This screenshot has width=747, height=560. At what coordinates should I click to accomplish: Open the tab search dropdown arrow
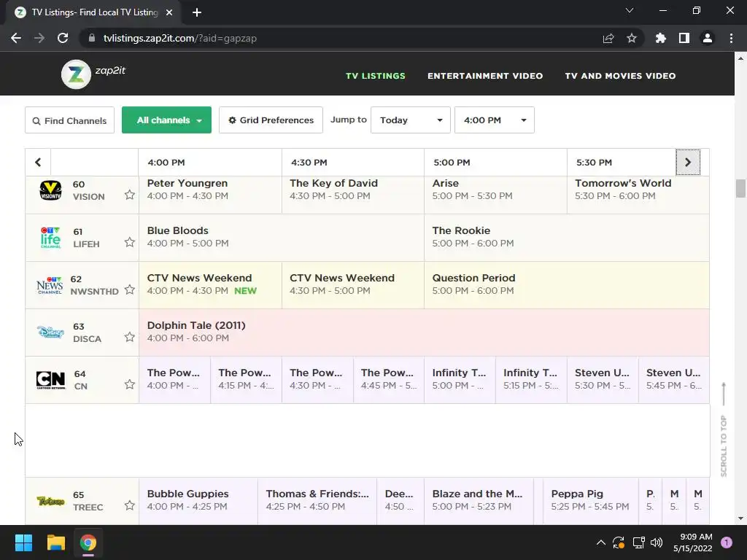[630, 10]
